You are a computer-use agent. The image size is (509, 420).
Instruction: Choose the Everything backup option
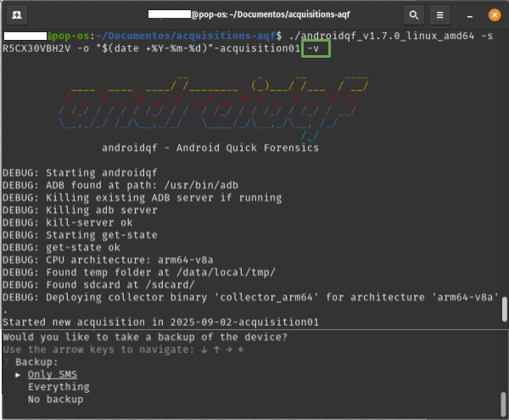tap(59, 387)
